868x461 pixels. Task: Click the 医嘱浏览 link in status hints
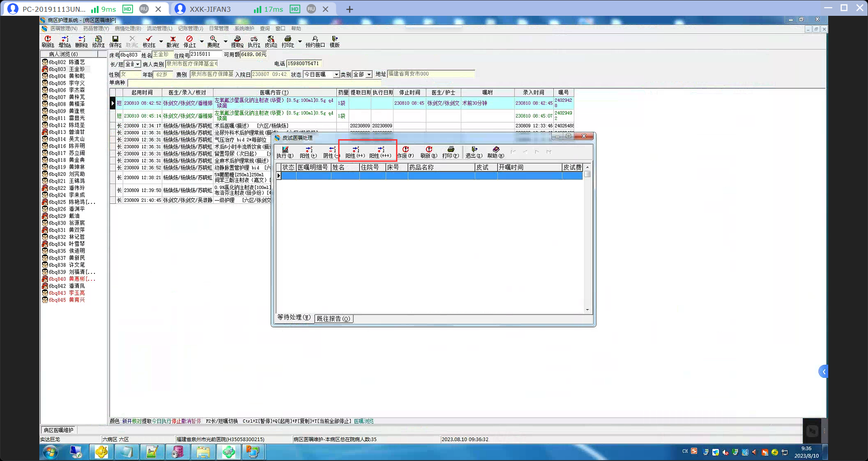coord(364,421)
